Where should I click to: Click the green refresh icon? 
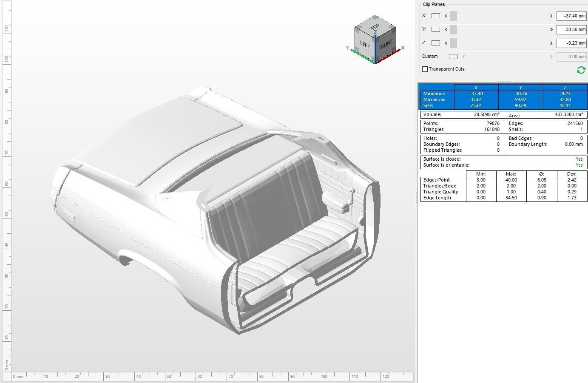(581, 70)
